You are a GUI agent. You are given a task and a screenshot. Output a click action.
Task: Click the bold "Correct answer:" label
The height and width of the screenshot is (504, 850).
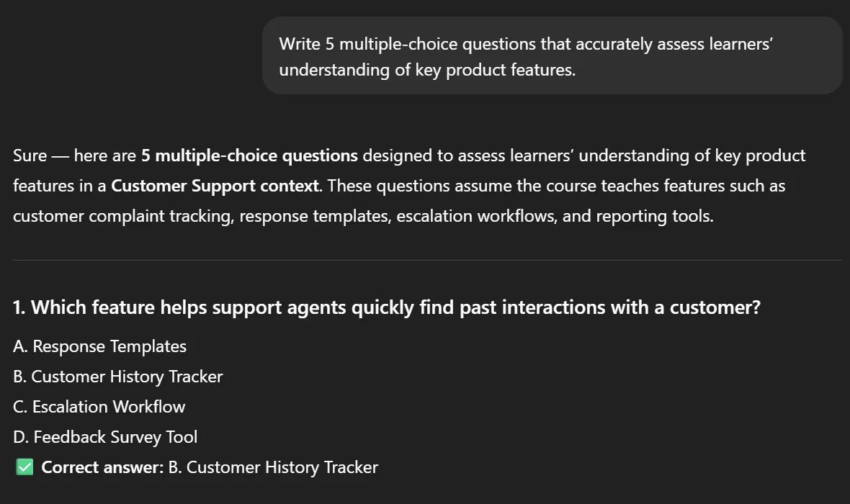[x=102, y=467]
